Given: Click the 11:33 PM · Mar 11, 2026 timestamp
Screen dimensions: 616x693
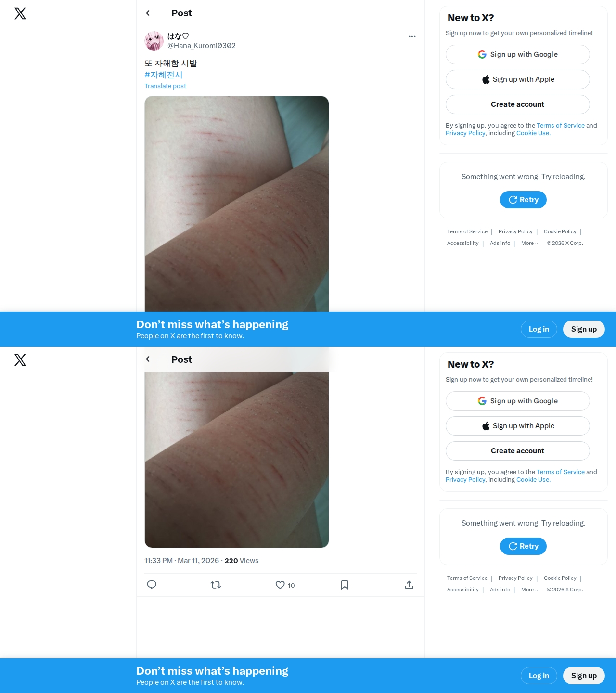Looking at the screenshot, I should [x=182, y=561].
